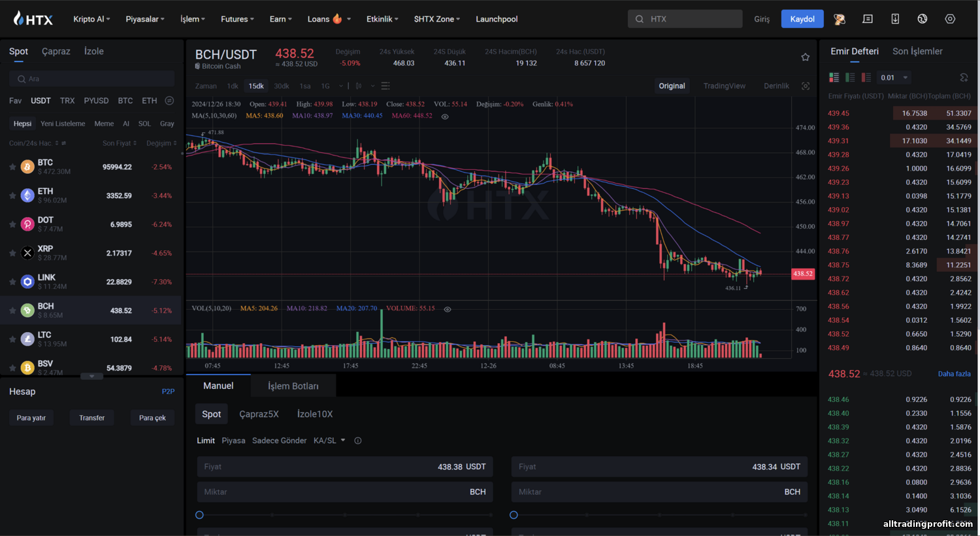Click the buy amount slider handle
The height and width of the screenshot is (536, 980).
200,515
